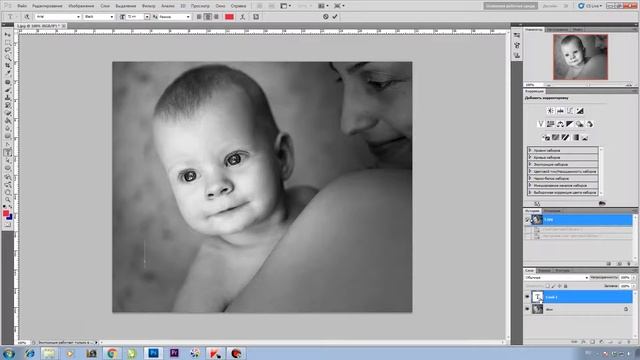Cancel the current text edit
Viewport: 640px width, 360px height.
(325, 17)
